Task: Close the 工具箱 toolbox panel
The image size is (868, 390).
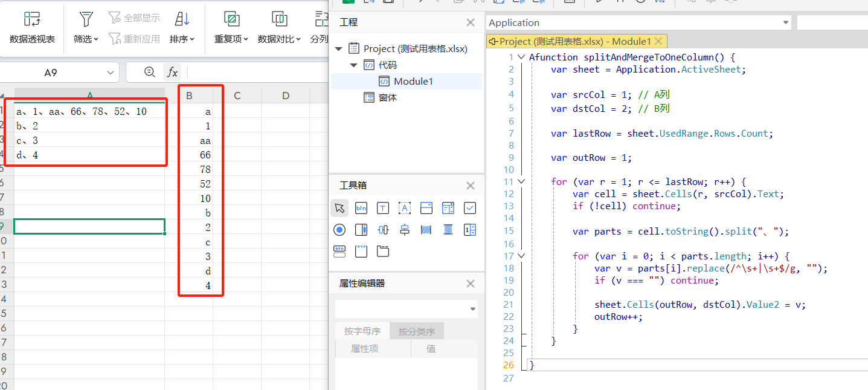Action: [x=471, y=186]
